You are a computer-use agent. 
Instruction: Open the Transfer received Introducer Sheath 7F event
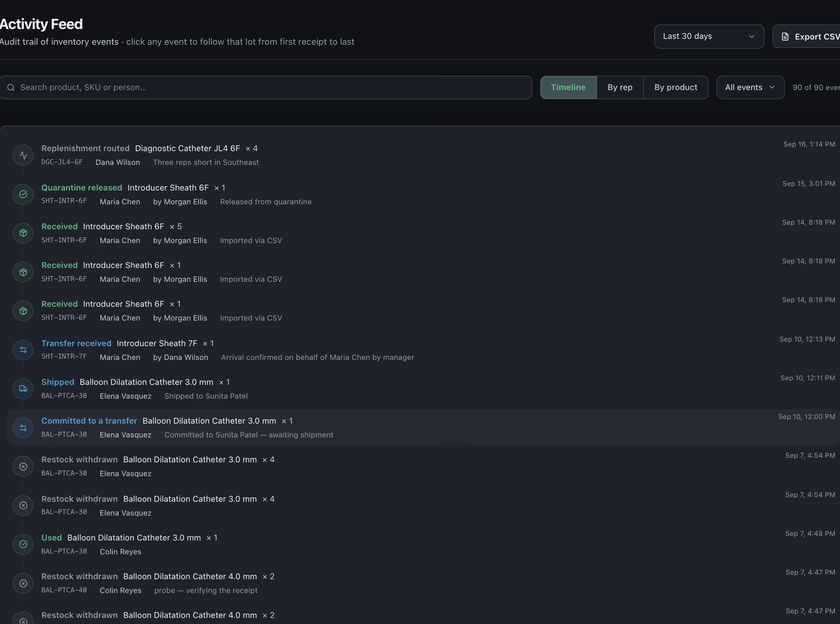click(x=423, y=350)
